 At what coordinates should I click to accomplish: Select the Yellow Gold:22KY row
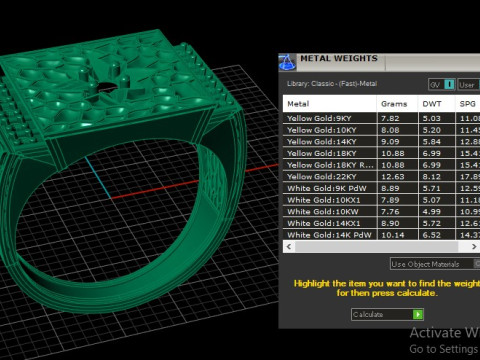pos(381,177)
